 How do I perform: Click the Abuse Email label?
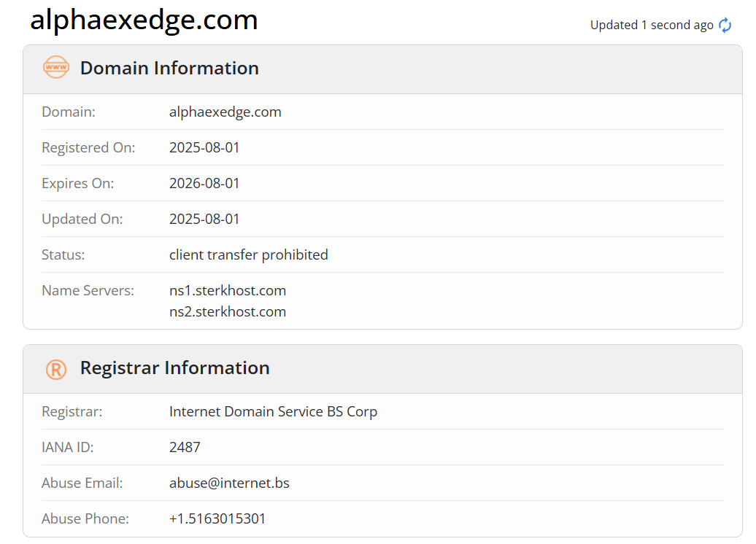82,483
